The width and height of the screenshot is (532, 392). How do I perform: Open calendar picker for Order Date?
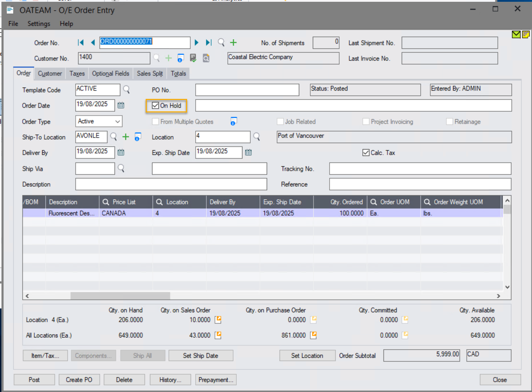pos(121,105)
